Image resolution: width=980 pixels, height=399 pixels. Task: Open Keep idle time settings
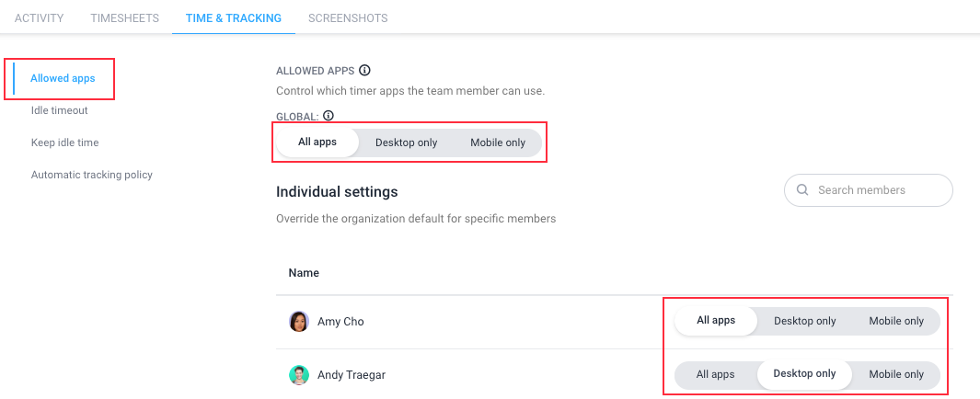point(65,142)
